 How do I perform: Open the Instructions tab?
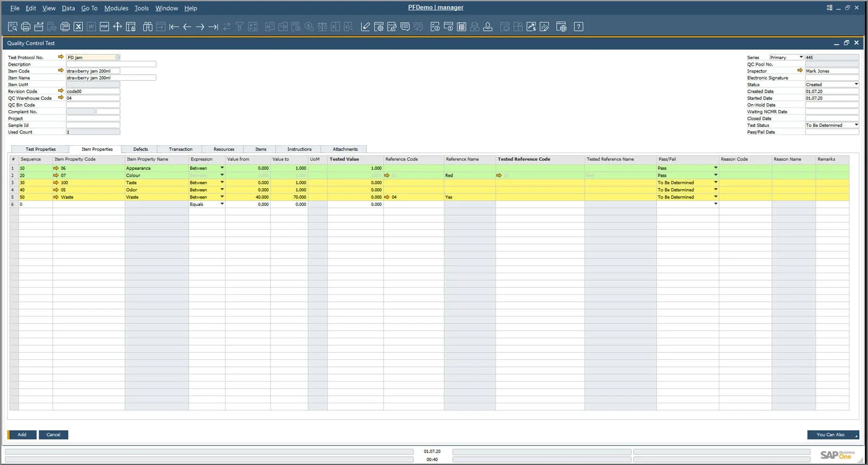point(299,149)
